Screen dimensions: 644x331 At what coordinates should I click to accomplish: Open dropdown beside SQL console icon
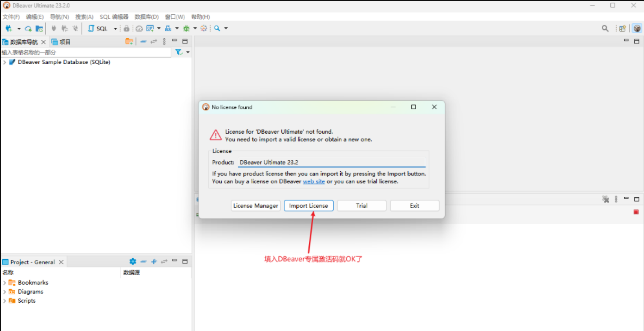tap(159, 28)
